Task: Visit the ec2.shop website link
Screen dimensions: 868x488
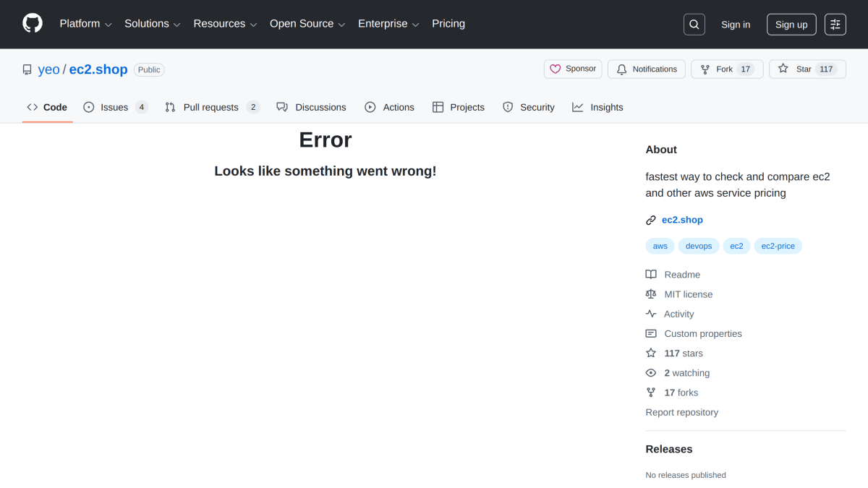Action: [x=682, y=220]
